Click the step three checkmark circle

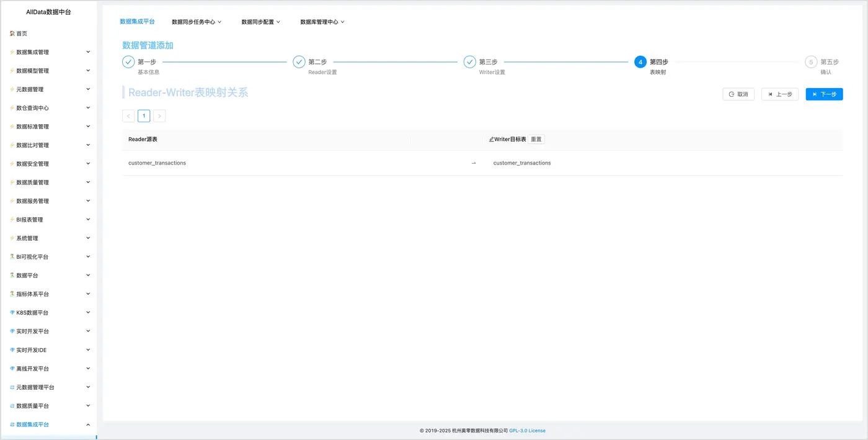(x=470, y=62)
